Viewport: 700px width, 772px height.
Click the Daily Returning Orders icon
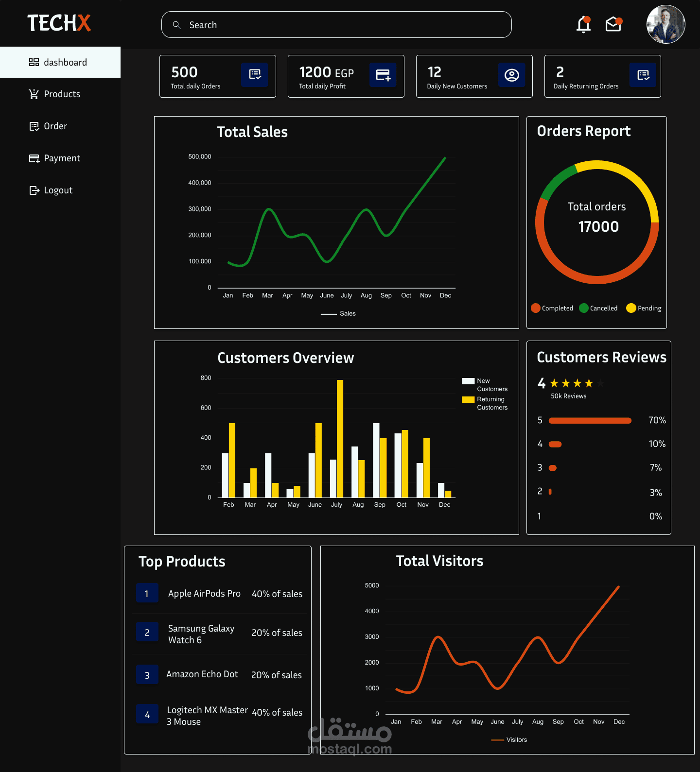(x=643, y=75)
